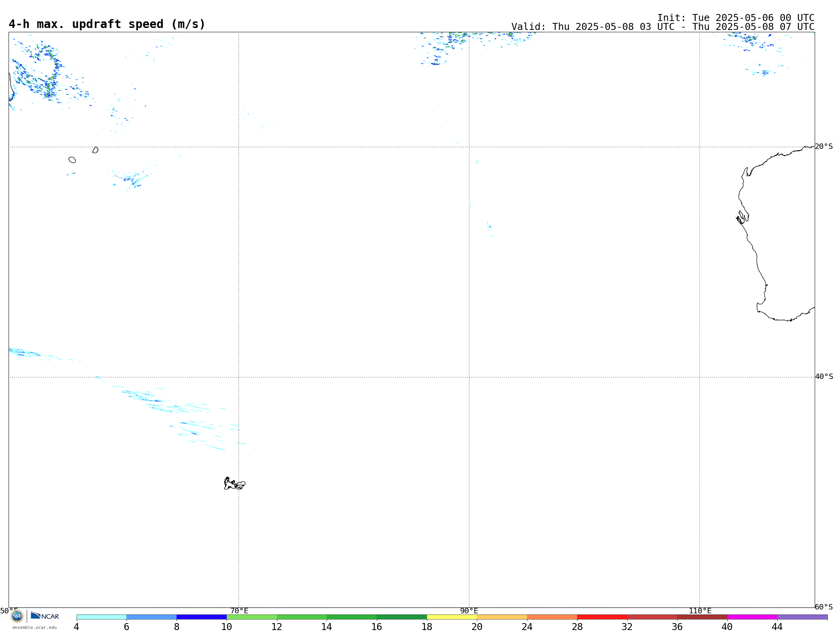Click the colorbar tick label 20
Screen dimensions: 840x632
pyautogui.click(x=477, y=627)
